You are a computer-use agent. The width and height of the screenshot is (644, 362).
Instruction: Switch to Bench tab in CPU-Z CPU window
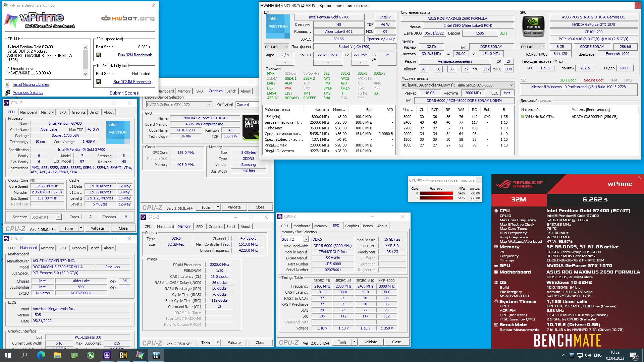95,112
